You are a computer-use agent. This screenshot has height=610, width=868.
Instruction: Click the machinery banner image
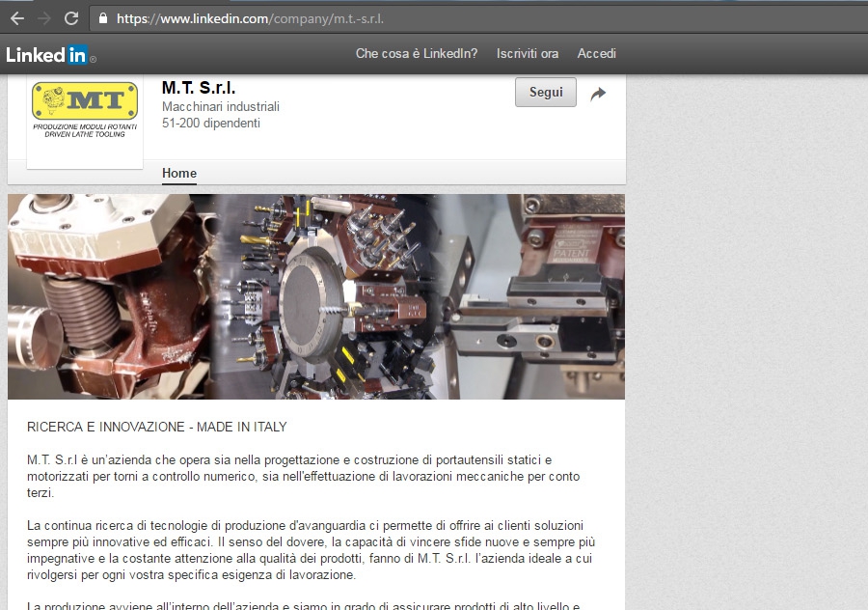316,296
